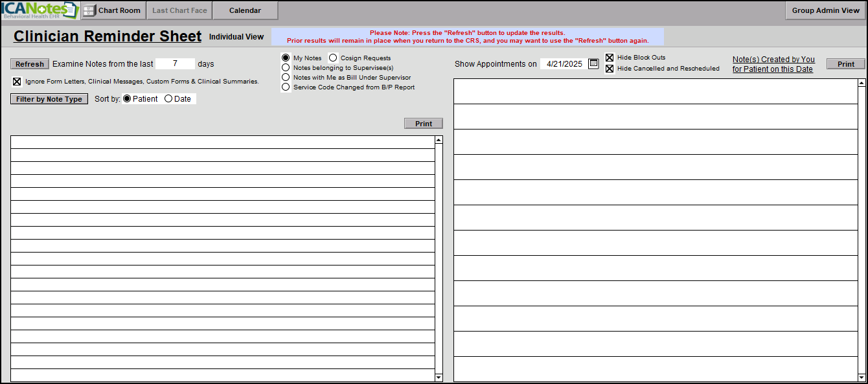The height and width of the screenshot is (384, 868).
Task: Uncheck Hide Cancelled and Rescheduled
Action: tap(610, 69)
